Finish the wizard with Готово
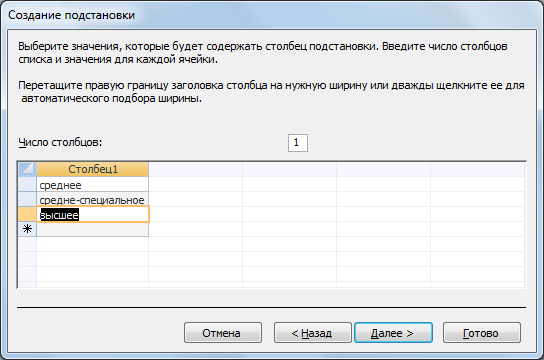This screenshot has width=544, height=360. pyautogui.click(x=482, y=333)
